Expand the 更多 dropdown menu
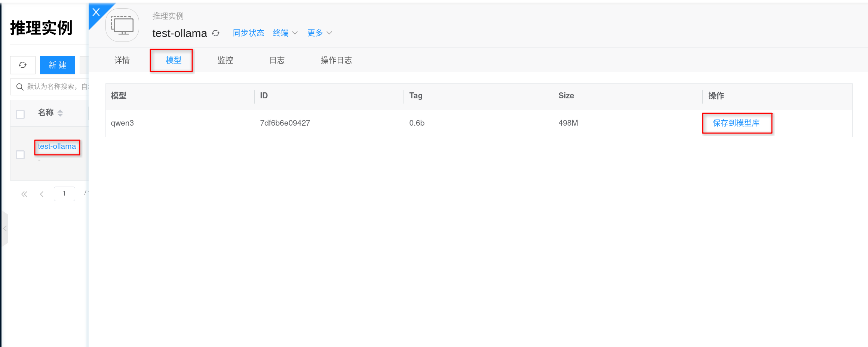 click(x=319, y=33)
